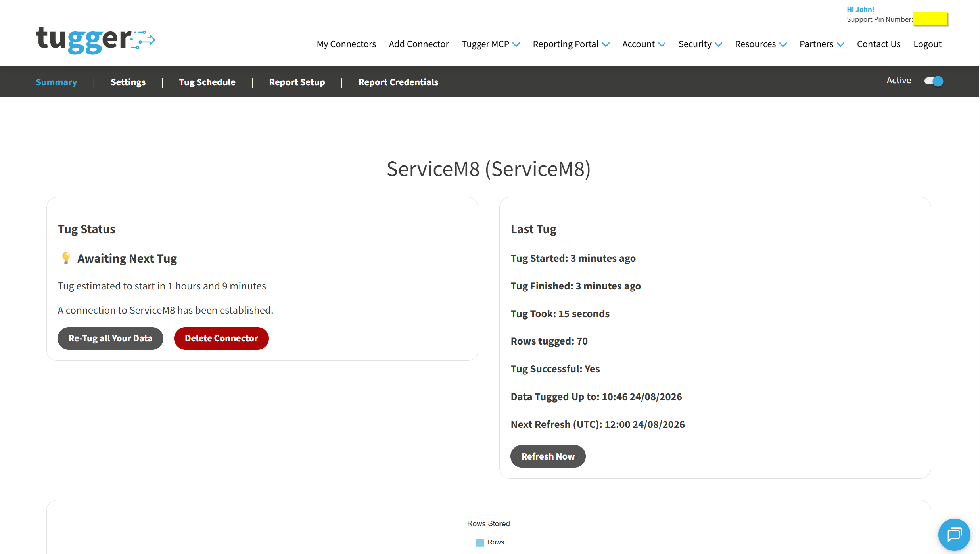Screen dimensions: 980x554
Task: Click the Refresh Now button
Action: [x=548, y=456]
